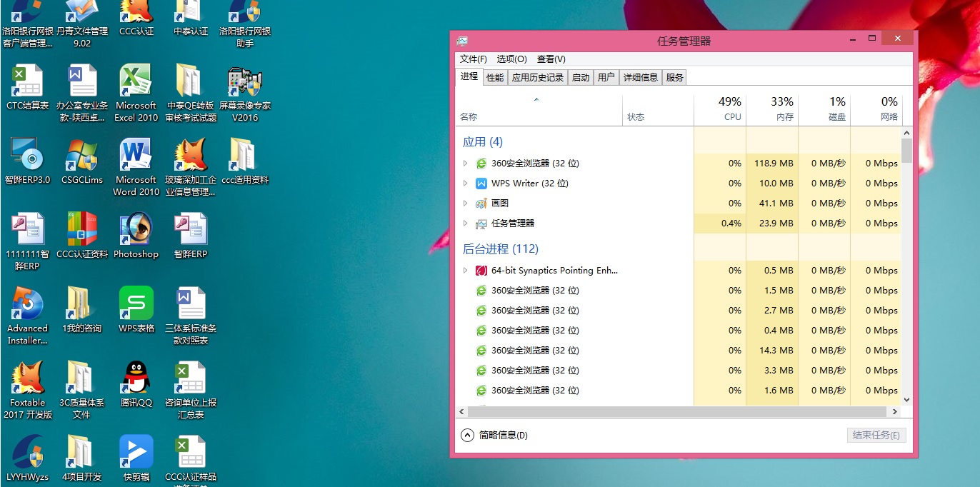Sort processes by 磁盘 column

click(x=824, y=109)
